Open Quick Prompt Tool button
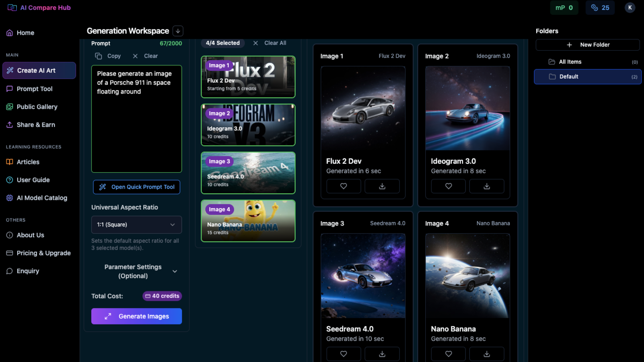 click(136, 187)
